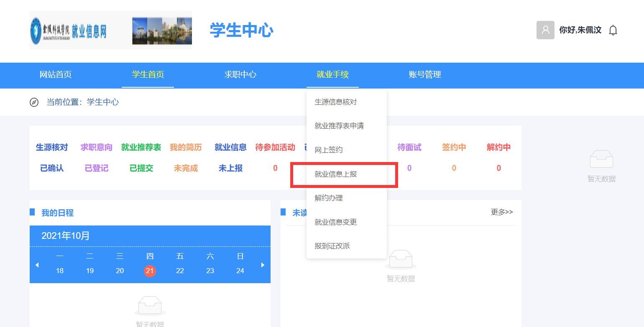Select 生源信息核对 menu entry
Image resolution: width=644 pixels, height=327 pixels.
[x=336, y=102]
